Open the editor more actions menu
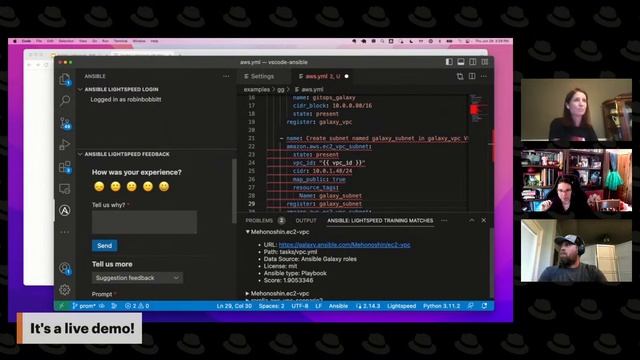 point(484,76)
